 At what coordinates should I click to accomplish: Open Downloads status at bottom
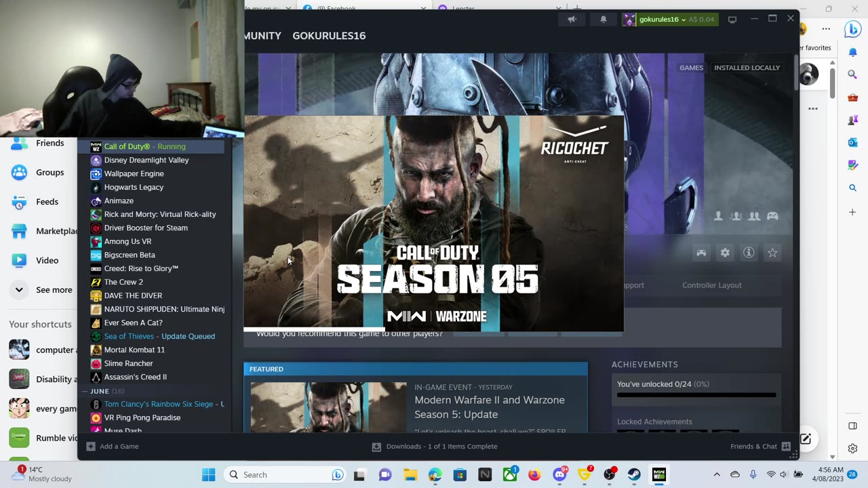click(x=435, y=447)
